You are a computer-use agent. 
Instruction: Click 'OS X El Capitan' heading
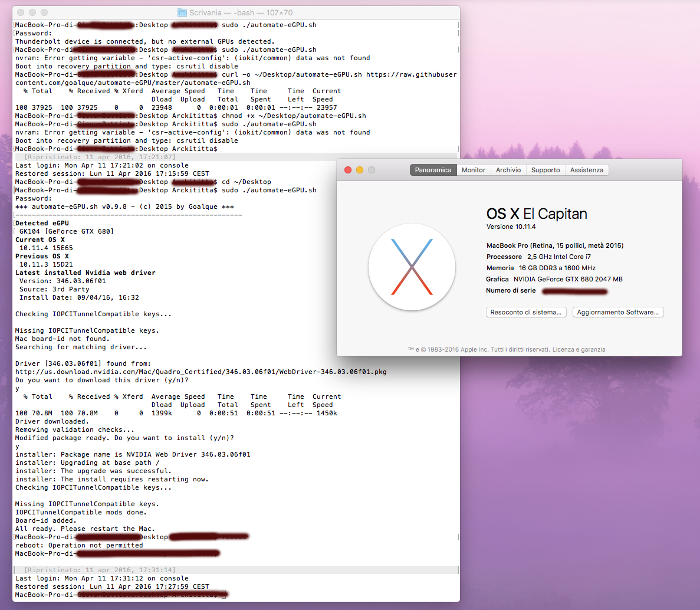(537, 214)
